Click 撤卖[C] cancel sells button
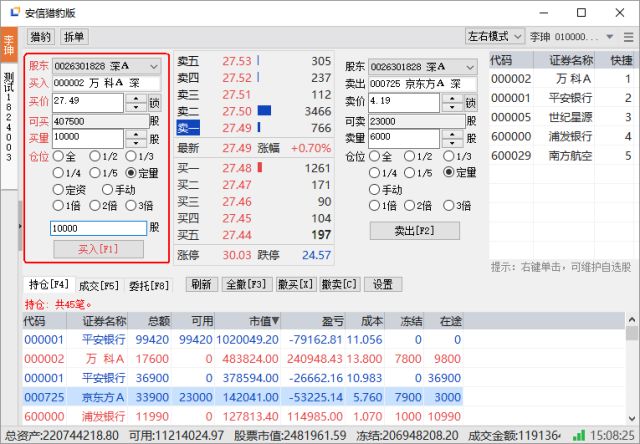 [x=340, y=284]
